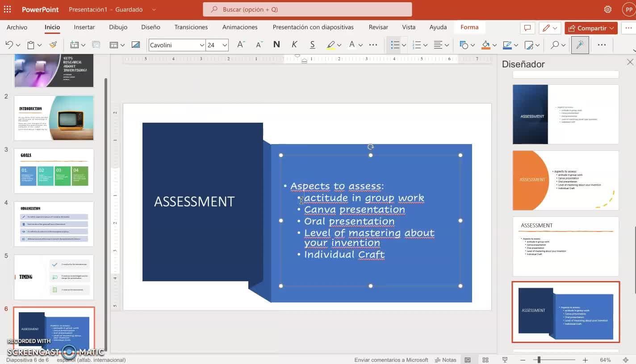Switch to the Animaciones tab

click(x=240, y=27)
